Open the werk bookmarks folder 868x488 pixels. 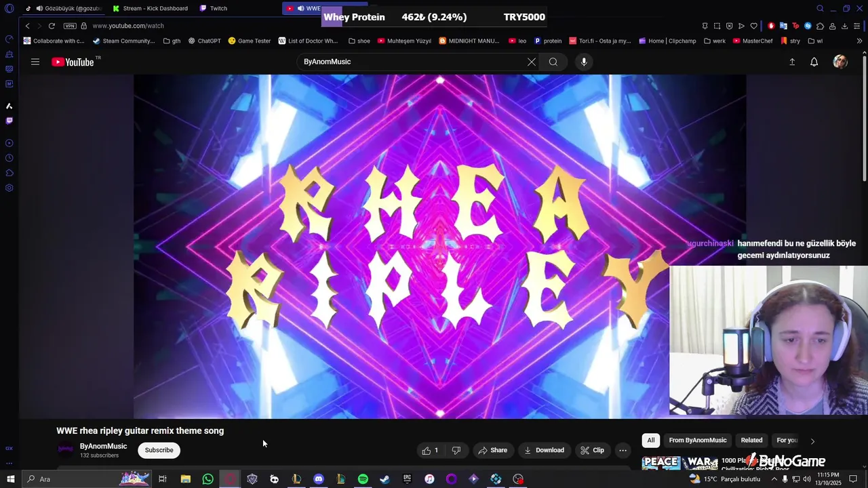pos(715,41)
